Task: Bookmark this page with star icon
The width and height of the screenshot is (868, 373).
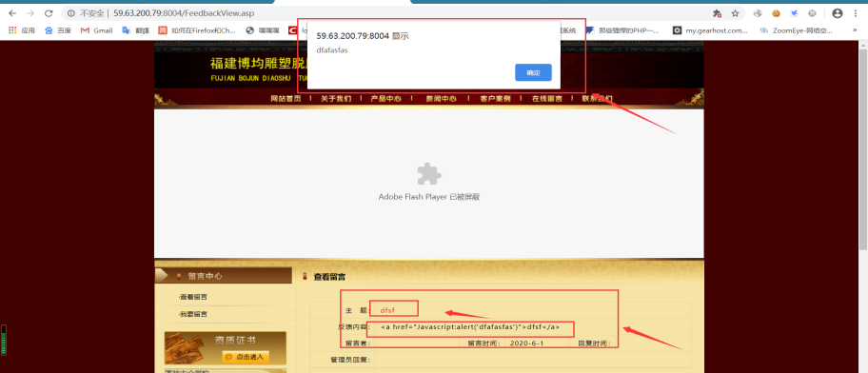Action: point(735,13)
